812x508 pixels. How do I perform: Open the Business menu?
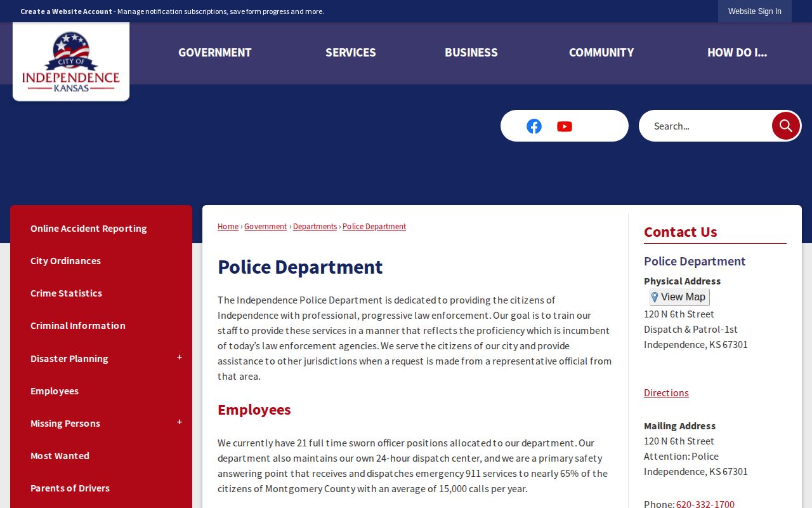(471, 53)
